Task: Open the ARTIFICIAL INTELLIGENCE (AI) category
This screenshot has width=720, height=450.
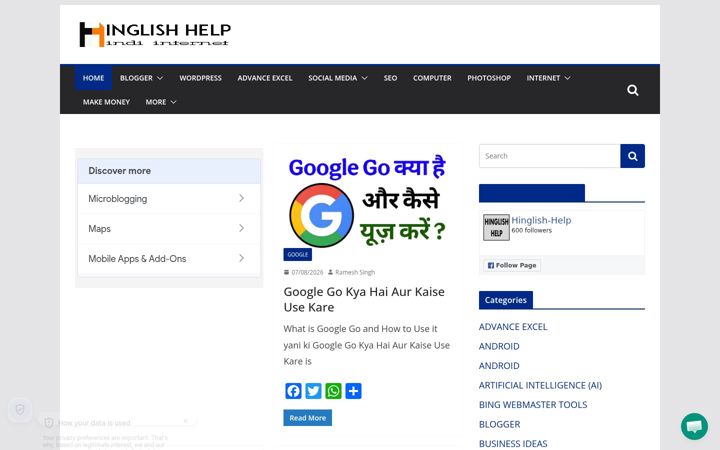Action: 540,385
